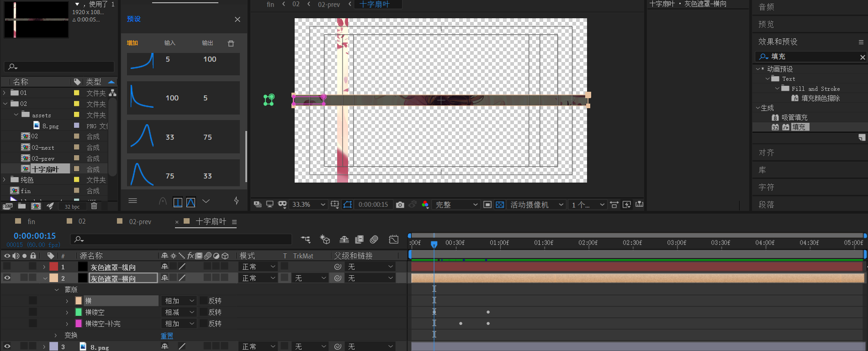Open the 活动摄像机 camera dropdown
Image resolution: width=868 pixels, height=351 pixels.
[537, 204]
